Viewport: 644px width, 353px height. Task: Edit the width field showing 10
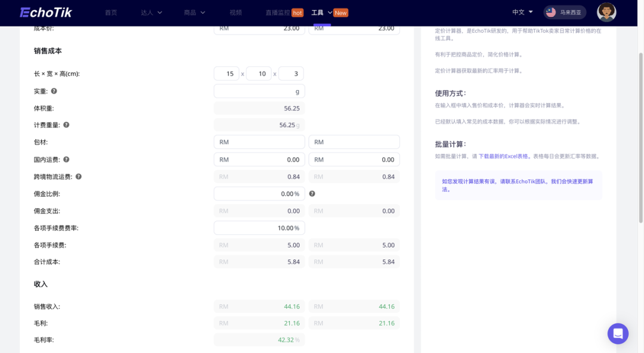pyautogui.click(x=259, y=73)
